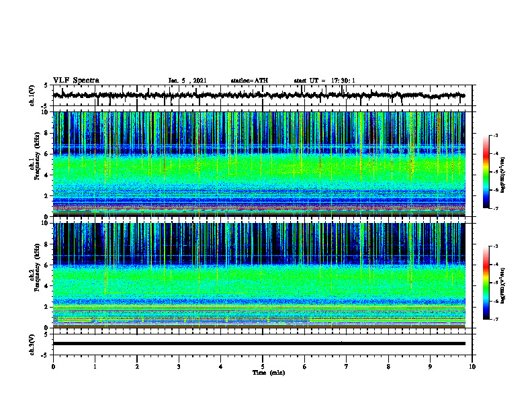This screenshot has width=532, height=411.
Task: Click the "-5" tick of the ch.1(V) axis
Action: [45, 105]
